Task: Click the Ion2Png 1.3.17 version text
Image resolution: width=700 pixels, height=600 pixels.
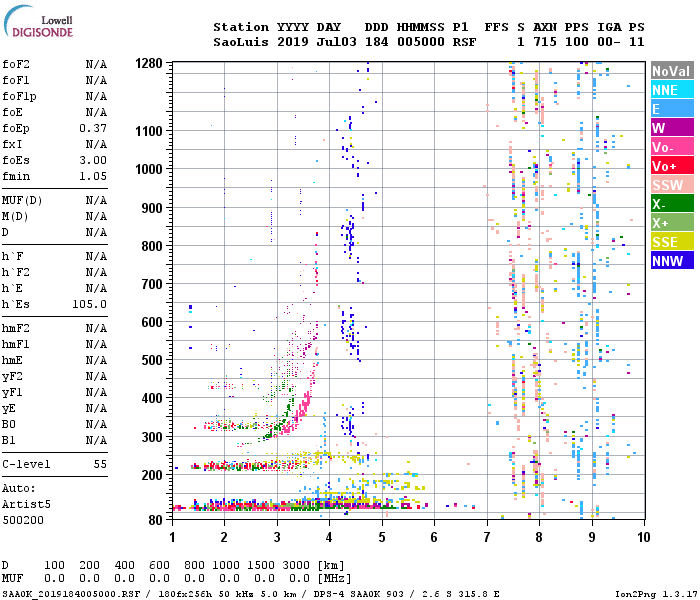Action: coord(656,594)
